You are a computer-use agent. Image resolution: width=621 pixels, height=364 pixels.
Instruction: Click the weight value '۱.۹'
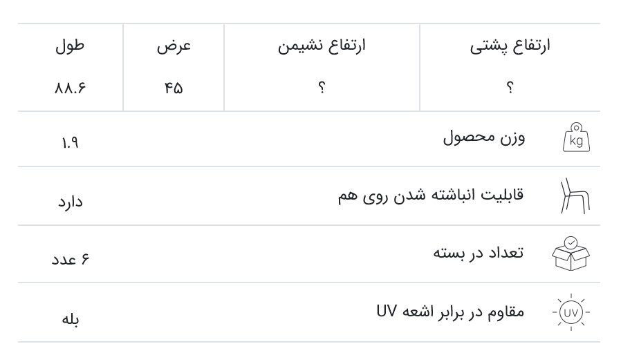point(71,144)
